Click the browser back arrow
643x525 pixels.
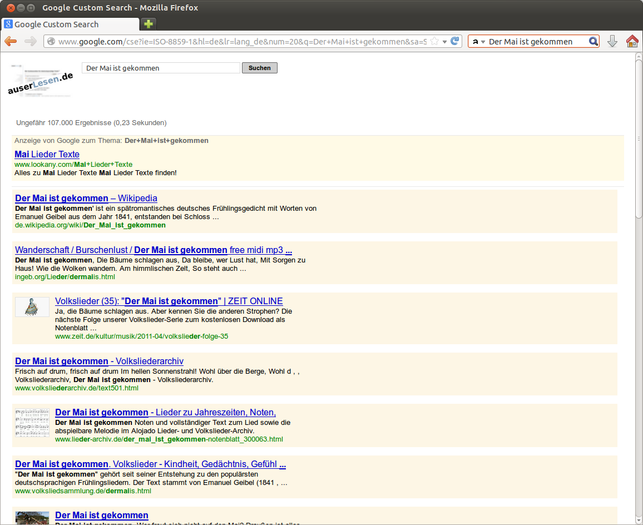[x=11, y=41]
